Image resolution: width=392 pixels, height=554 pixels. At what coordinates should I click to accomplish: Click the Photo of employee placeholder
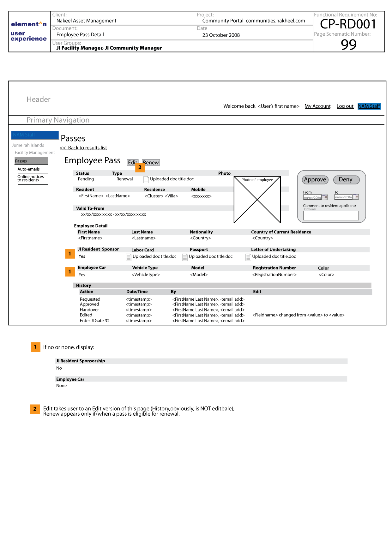(257, 200)
